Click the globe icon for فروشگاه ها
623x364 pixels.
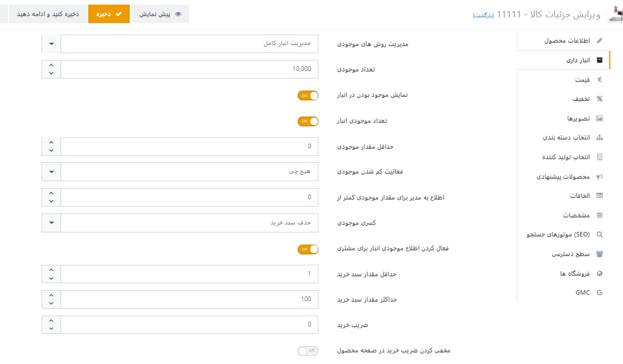[599, 273]
